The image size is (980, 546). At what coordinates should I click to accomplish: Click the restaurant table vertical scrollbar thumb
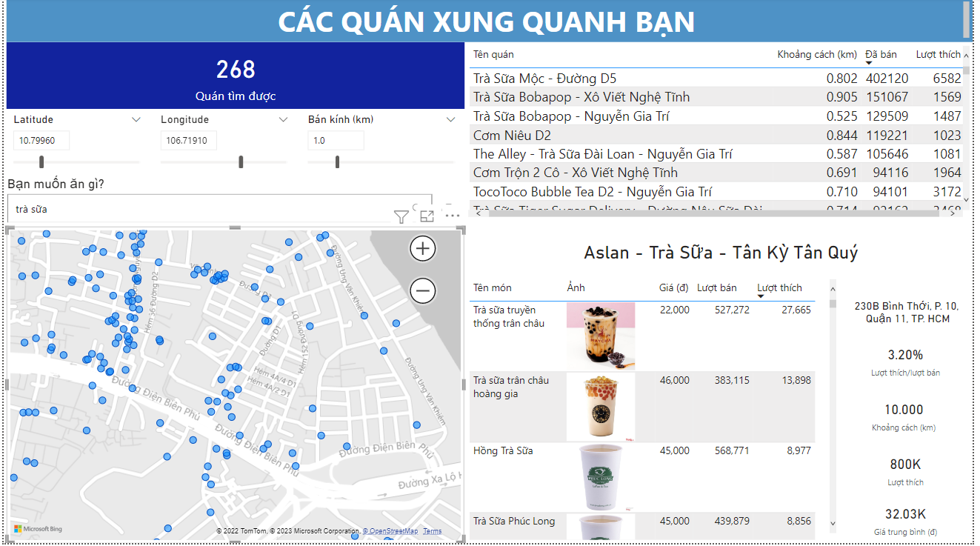967,72
